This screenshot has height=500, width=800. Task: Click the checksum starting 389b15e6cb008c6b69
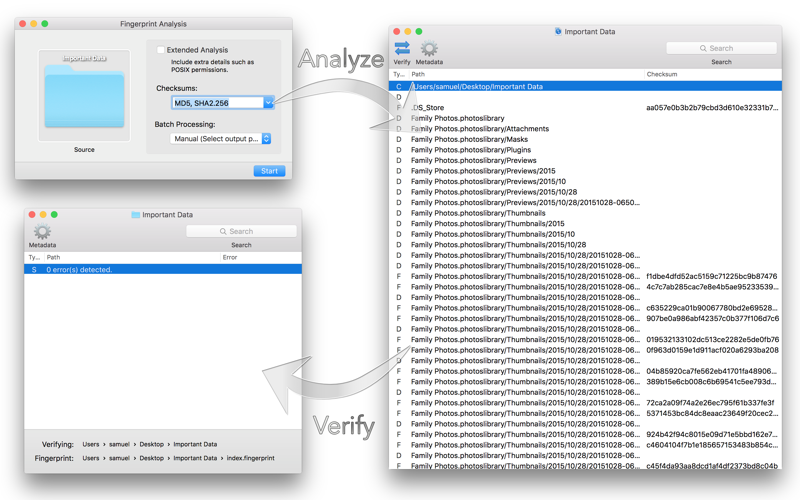point(712,382)
